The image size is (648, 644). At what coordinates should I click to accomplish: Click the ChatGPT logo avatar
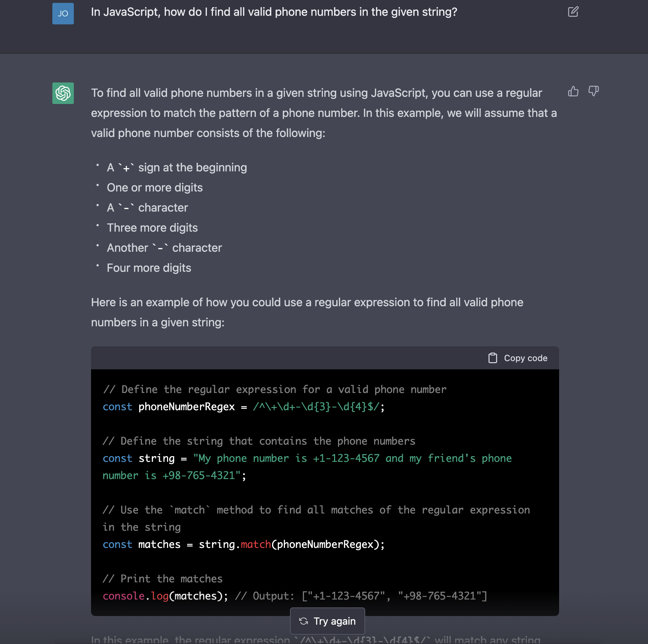[x=63, y=93]
